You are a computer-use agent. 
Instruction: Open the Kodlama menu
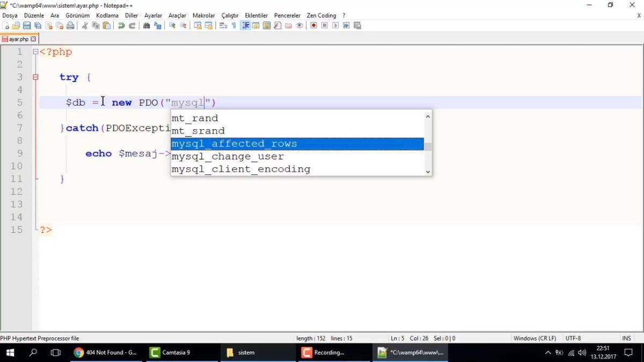[107, 16]
